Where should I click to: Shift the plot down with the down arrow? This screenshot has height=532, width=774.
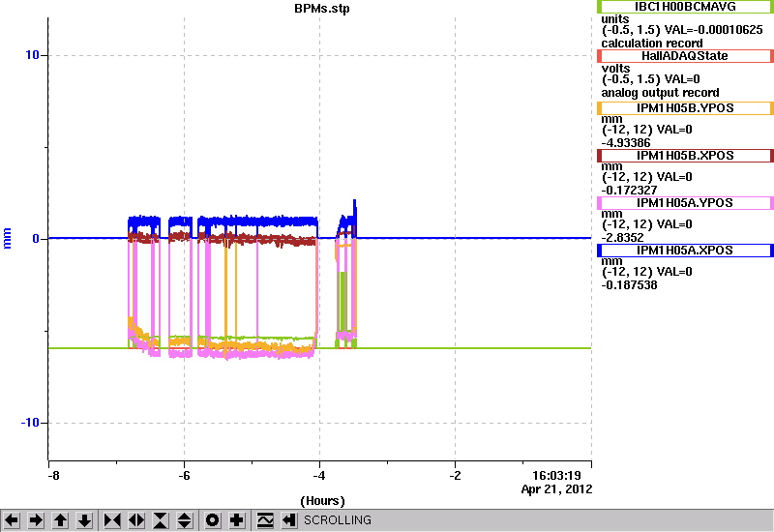[84, 520]
